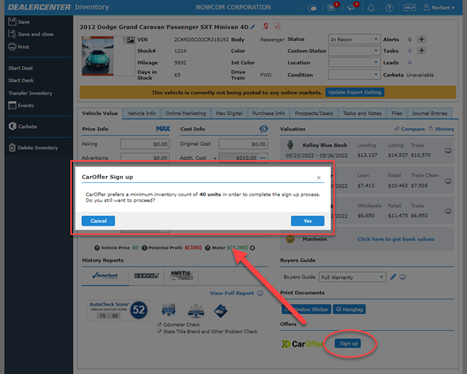Screen dimensions: 467x374
Task: Click Cancel in CarOffer Sign up dialog
Action: [98, 221]
